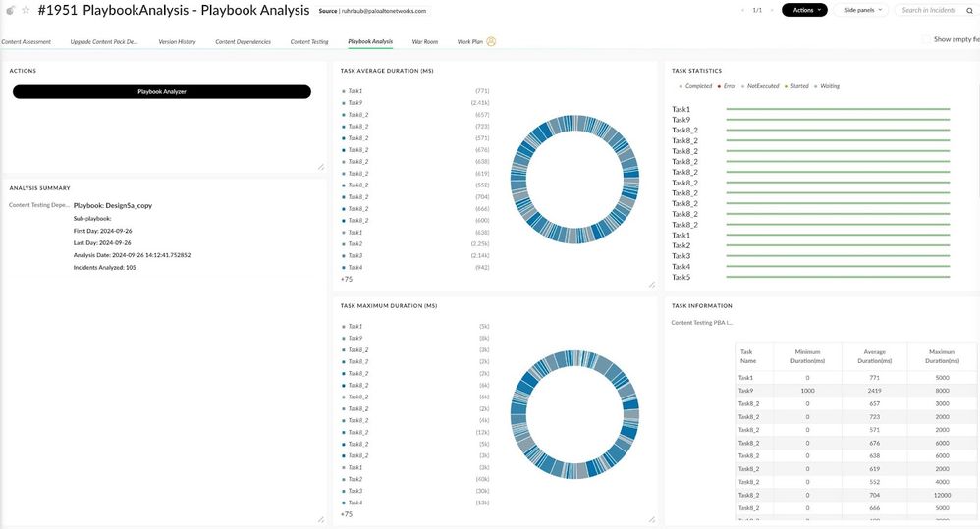The width and height of the screenshot is (980, 529).
Task: Click the Task4 (13k) maximum duration entry
Action: [x=415, y=503]
